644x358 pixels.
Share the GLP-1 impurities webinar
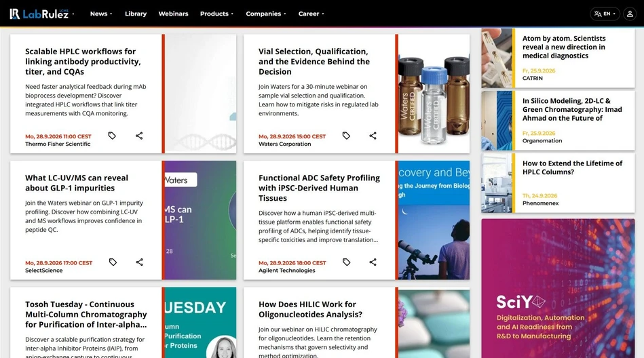click(140, 262)
